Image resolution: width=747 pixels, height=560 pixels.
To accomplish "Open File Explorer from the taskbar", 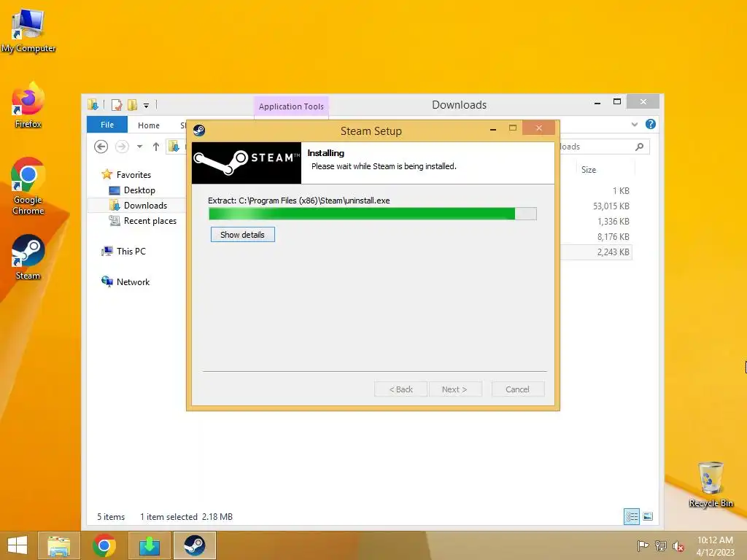I will pos(58,545).
